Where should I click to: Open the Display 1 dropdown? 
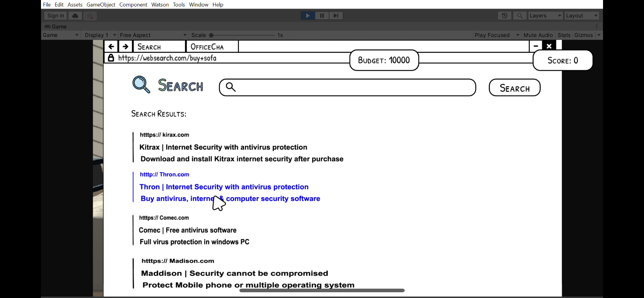(x=100, y=35)
